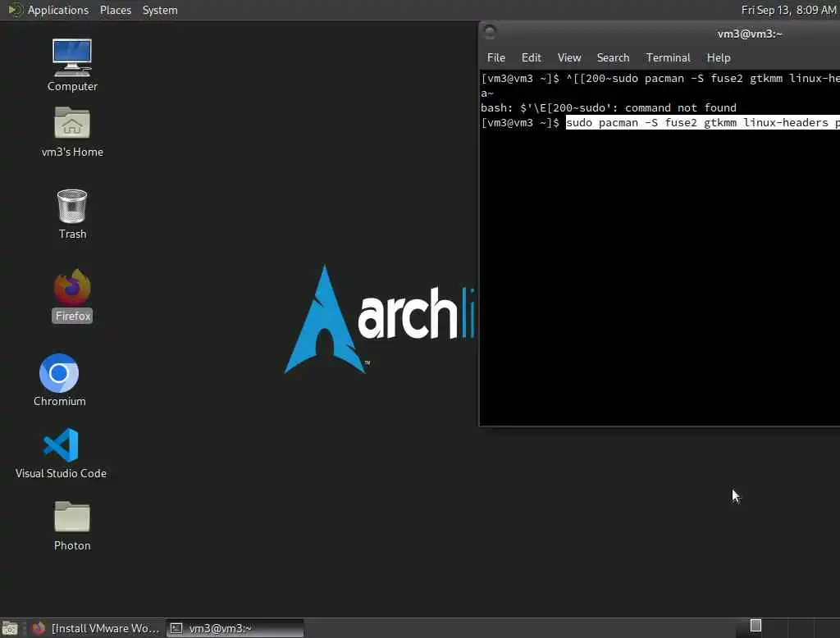Click the Computer label under monitor icon

coord(72,86)
